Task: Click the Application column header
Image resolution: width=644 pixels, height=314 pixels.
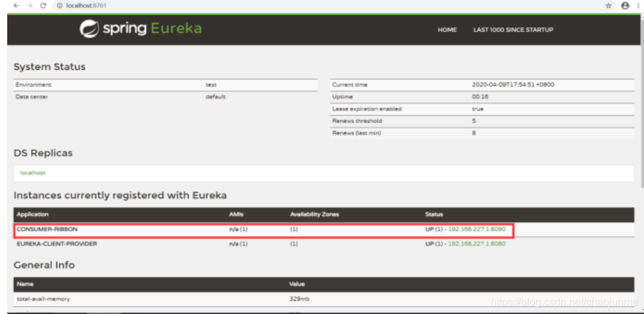Action: 32,215
